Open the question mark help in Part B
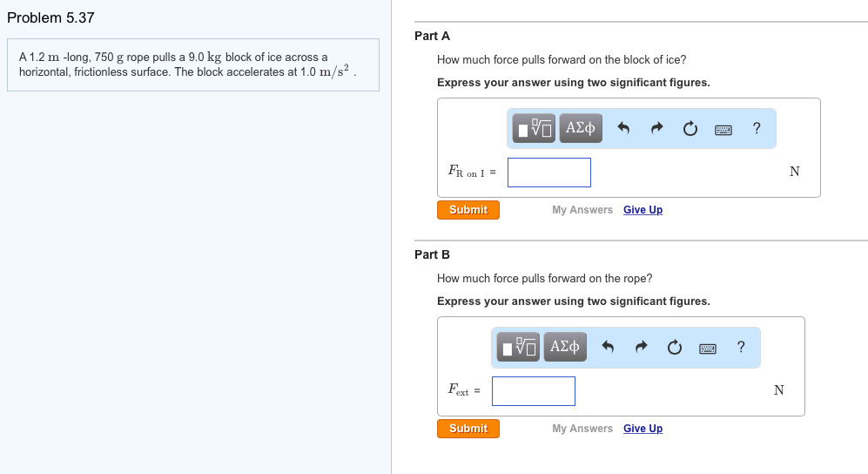 coord(741,348)
